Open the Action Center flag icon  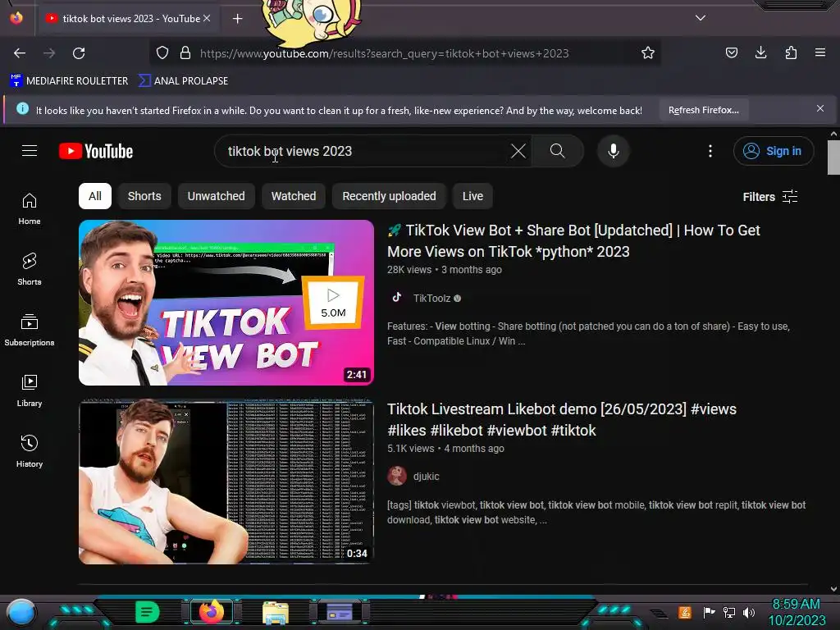[x=709, y=612]
